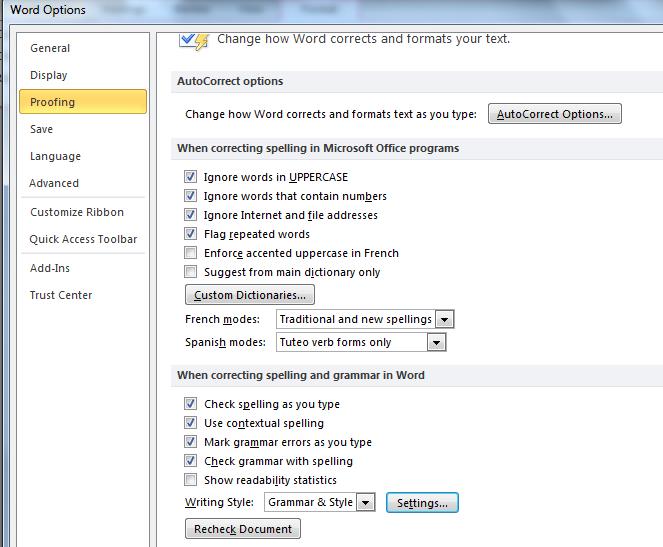The image size is (663, 547).
Task: Click 'When correcting spelling and grammar in Word'
Action: click(301, 375)
